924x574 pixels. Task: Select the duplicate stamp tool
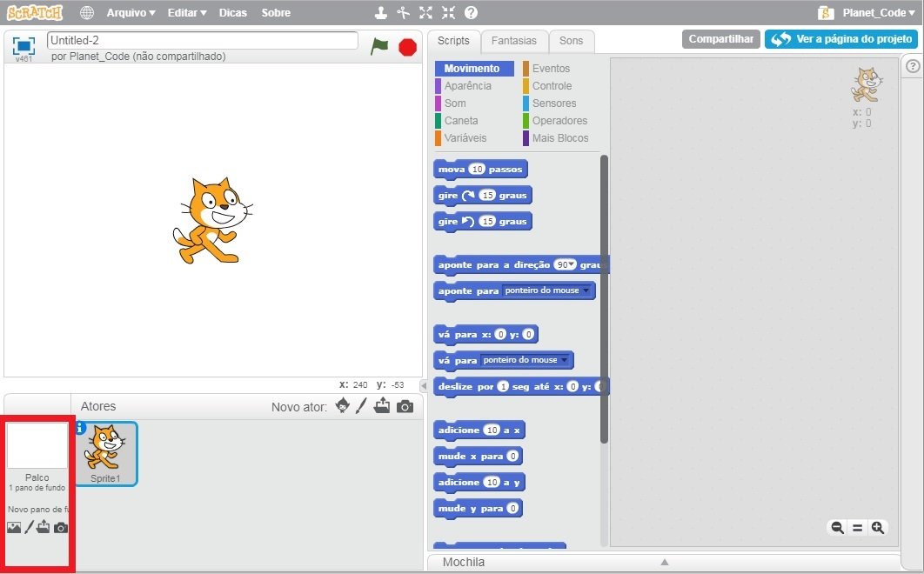point(380,13)
